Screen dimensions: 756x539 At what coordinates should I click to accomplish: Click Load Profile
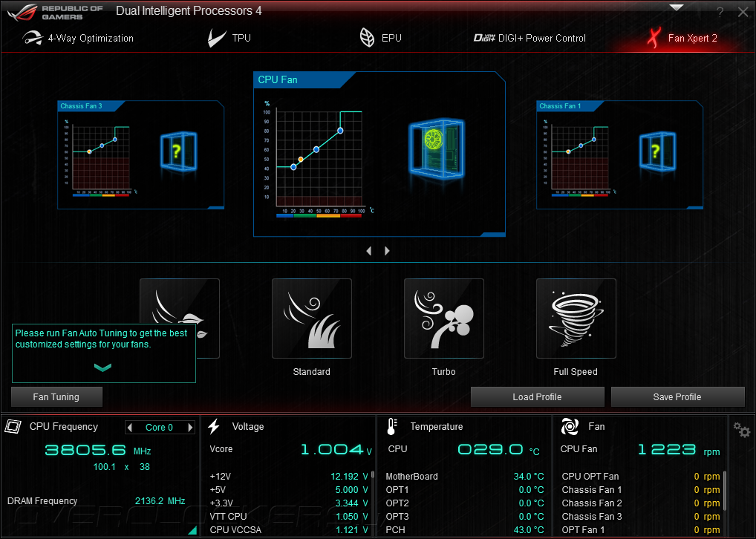[537, 396]
